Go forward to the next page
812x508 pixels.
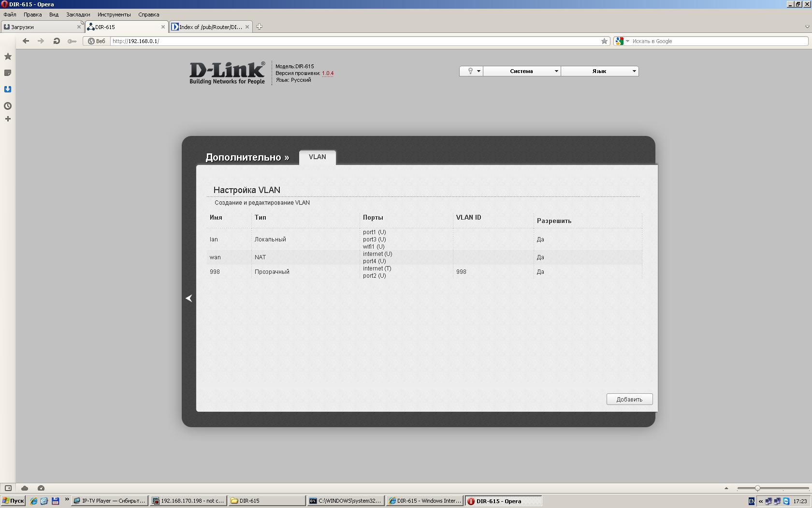41,41
